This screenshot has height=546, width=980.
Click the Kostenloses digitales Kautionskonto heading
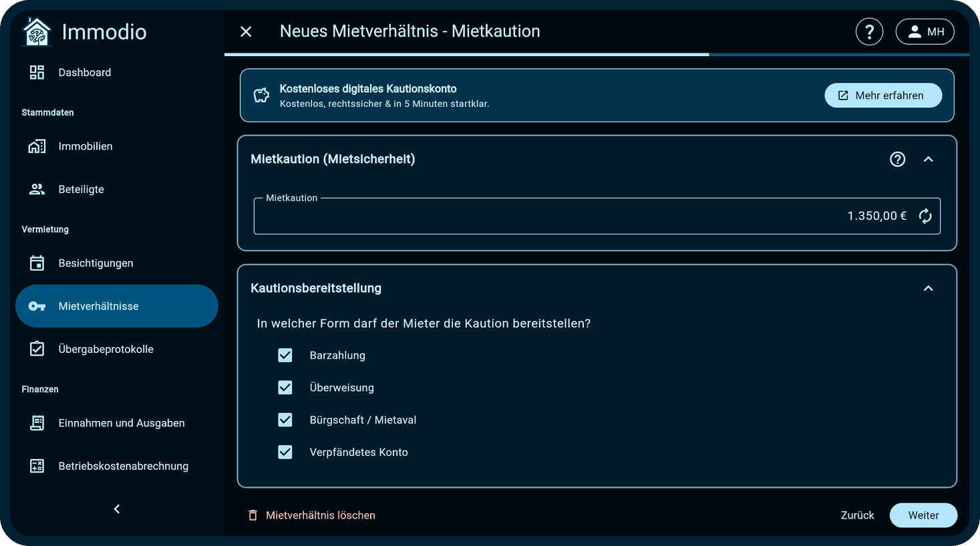coord(368,89)
